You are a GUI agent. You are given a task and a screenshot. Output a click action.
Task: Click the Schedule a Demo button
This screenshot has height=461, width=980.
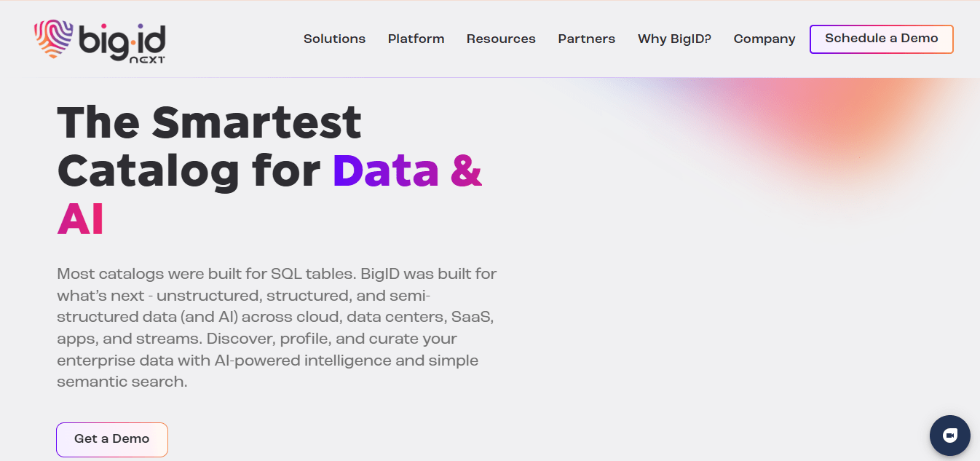(x=881, y=39)
